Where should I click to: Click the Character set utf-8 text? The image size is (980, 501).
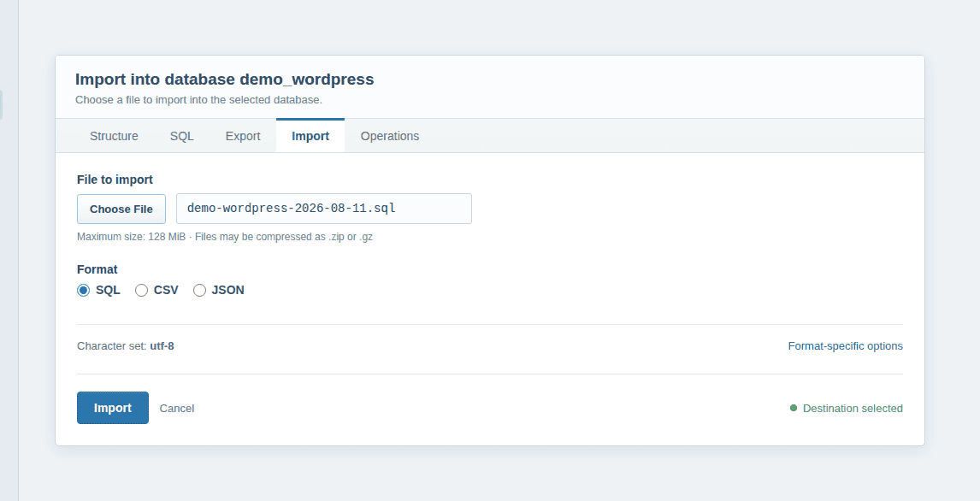pyautogui.click(x=126, y=346)
